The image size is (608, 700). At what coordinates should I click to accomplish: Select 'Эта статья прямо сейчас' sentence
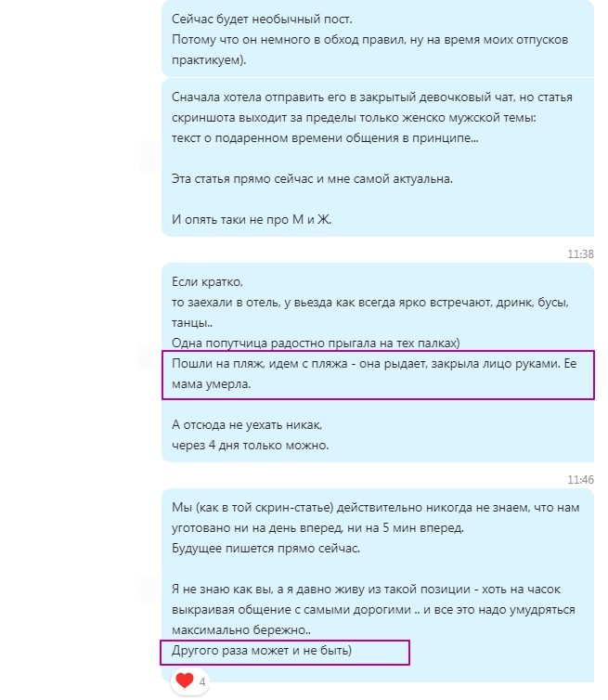pyautogui.click(x=312, y=178)
